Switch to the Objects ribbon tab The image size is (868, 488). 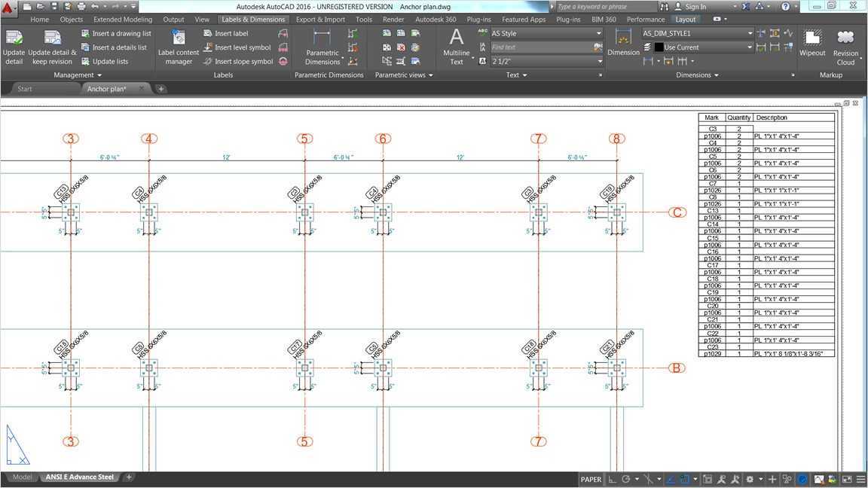coord(72,20)
